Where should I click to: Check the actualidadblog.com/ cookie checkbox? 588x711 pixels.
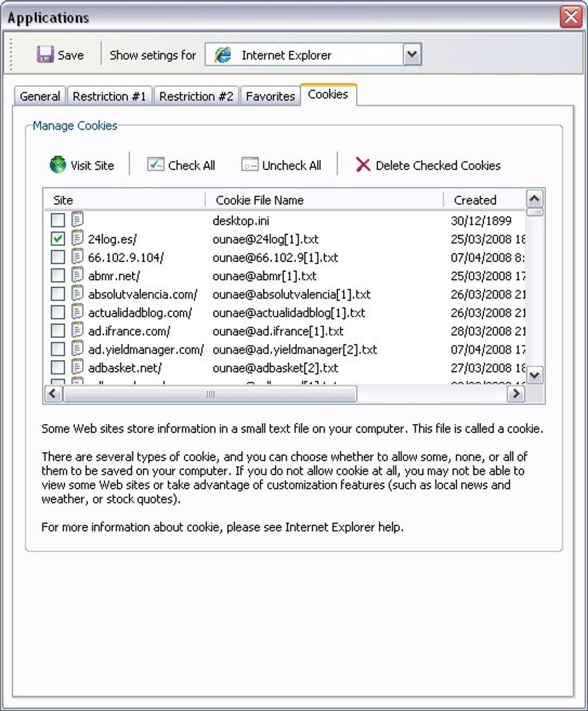[x=58, y=312]
